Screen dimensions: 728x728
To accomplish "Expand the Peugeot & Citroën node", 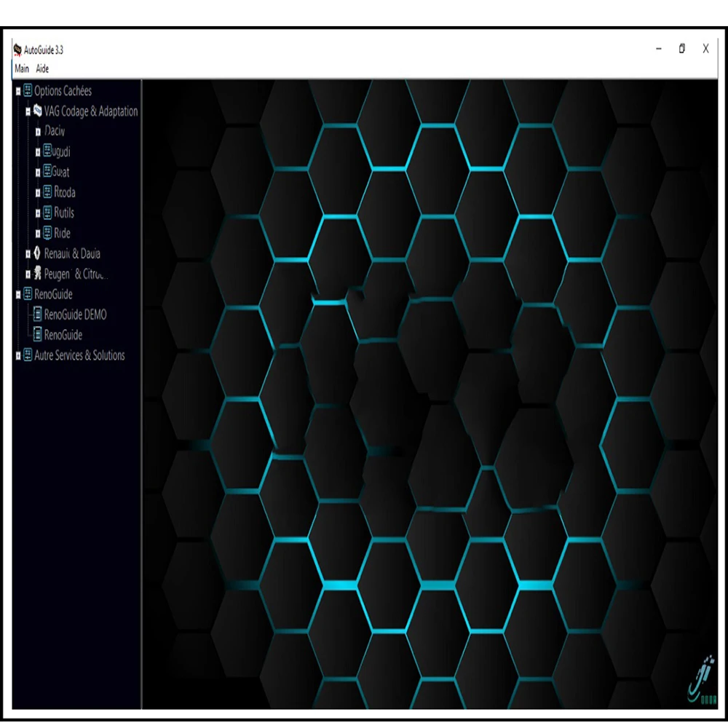I will pos(28,274).
